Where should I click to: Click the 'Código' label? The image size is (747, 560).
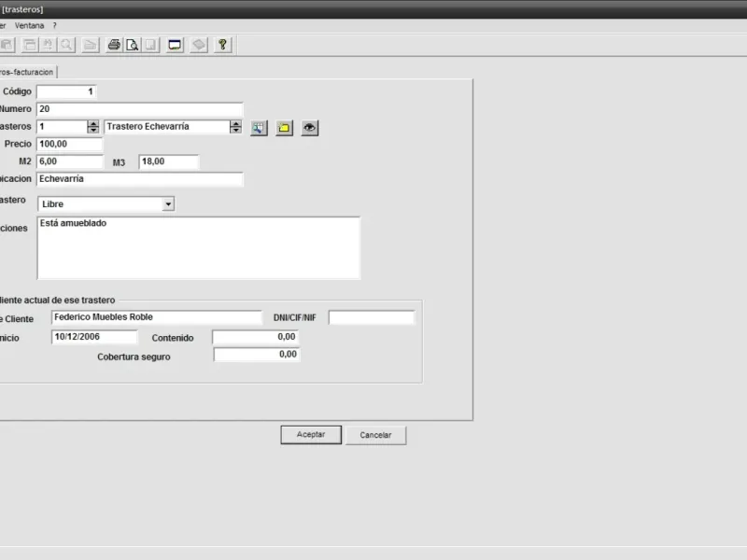(17, 91)
